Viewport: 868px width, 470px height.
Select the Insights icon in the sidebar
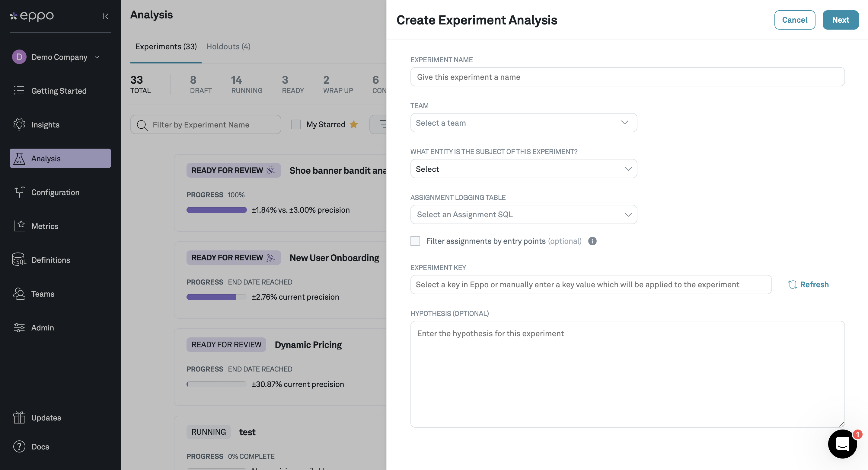point(19,124)
